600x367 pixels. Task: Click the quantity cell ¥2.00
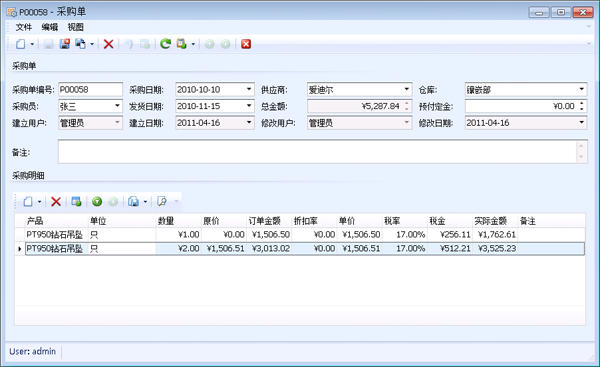pos(178,249)
